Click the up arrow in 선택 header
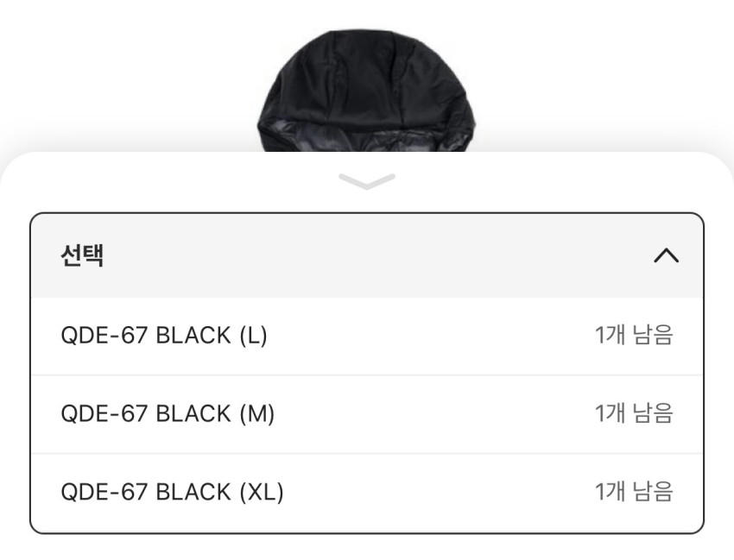Viewport: 734px width, 560px height. [666, 255]
